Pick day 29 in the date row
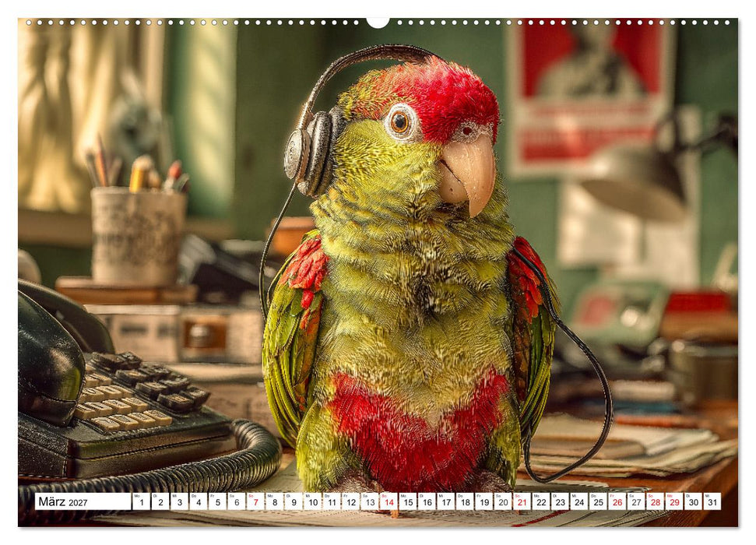This screenshot has height=545, width=756. coord(674,501)
